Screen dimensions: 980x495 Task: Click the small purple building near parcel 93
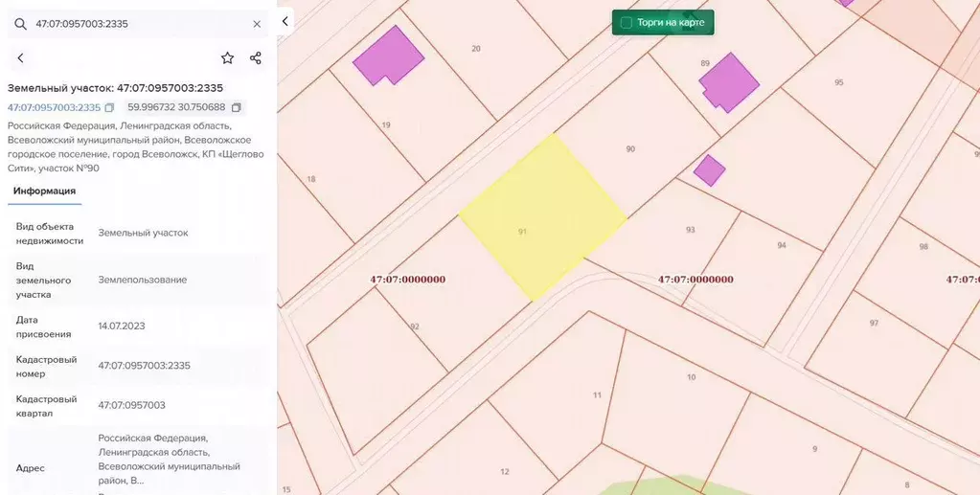pos(709,170)
